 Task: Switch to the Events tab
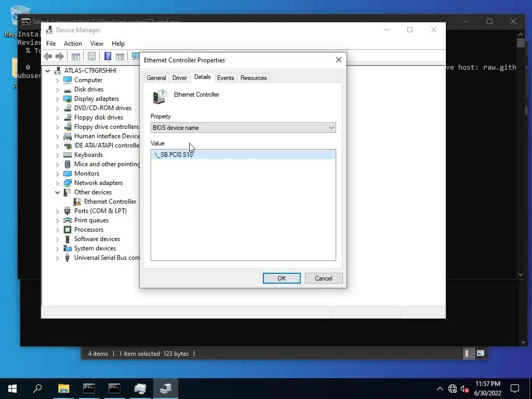tap(225, 78)
